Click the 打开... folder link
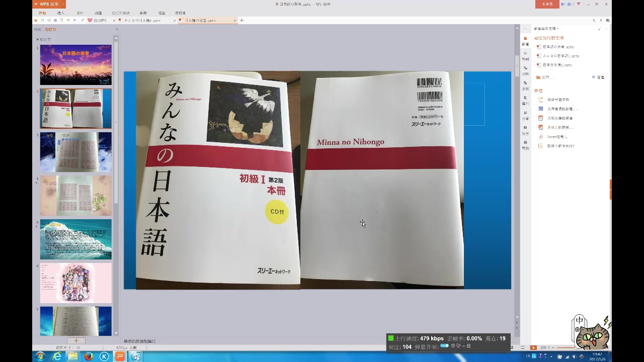Screen dimensions: 644x362 (x=545, y=77)
